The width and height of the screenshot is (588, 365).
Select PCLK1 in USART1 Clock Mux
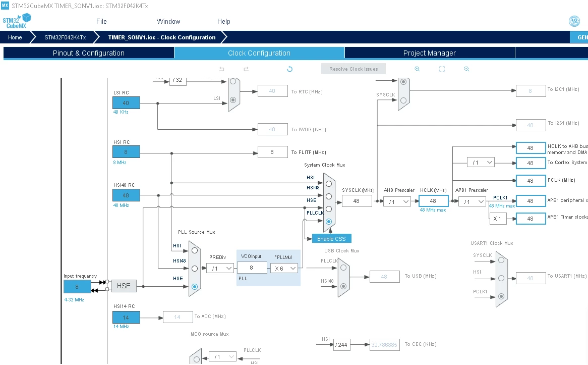[501, 296]
